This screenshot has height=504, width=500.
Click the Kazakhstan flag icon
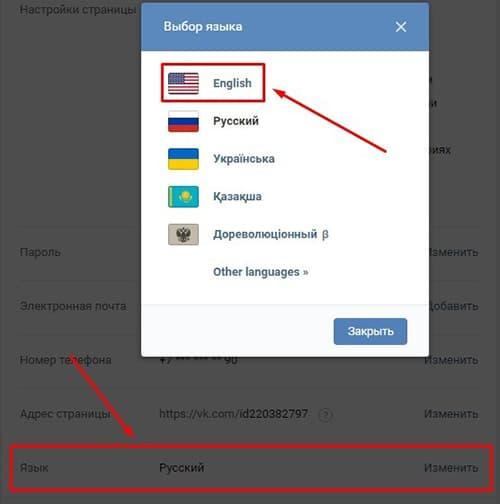click(x=183, y=197)
